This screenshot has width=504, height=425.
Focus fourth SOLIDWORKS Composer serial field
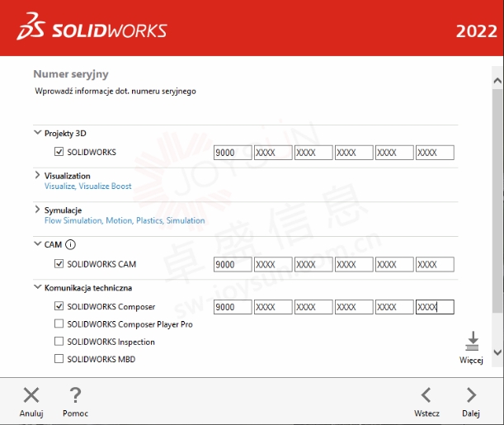(x=354, y=307)
